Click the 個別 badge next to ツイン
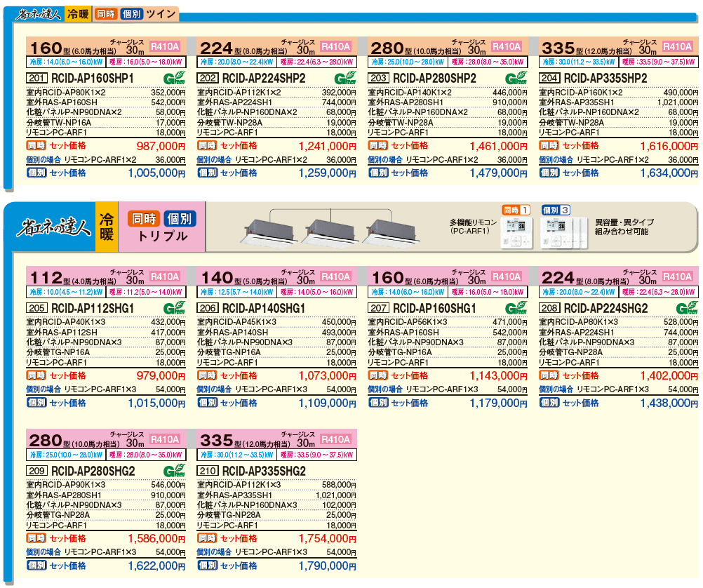703x588 pixels. point(131,14)
